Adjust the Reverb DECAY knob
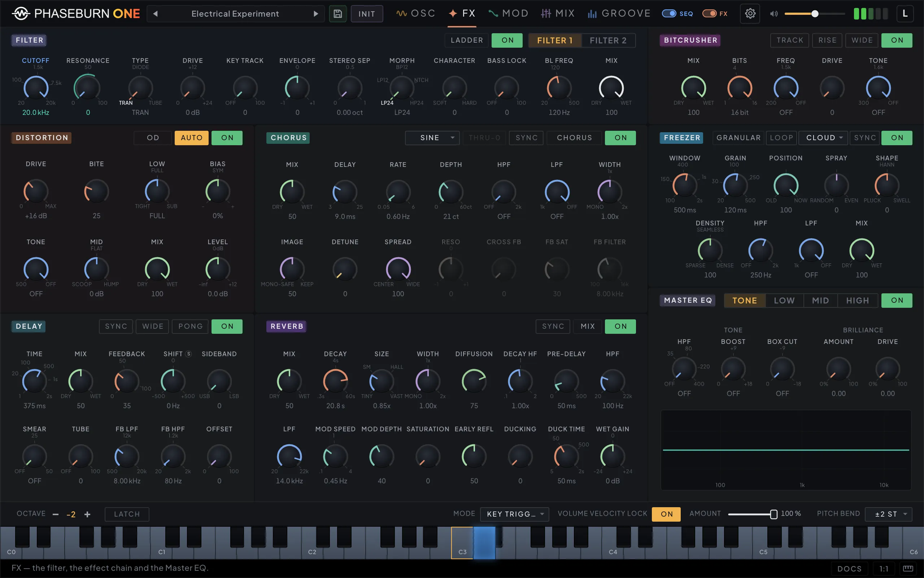The image size is (924, 578). pos(335,381)
